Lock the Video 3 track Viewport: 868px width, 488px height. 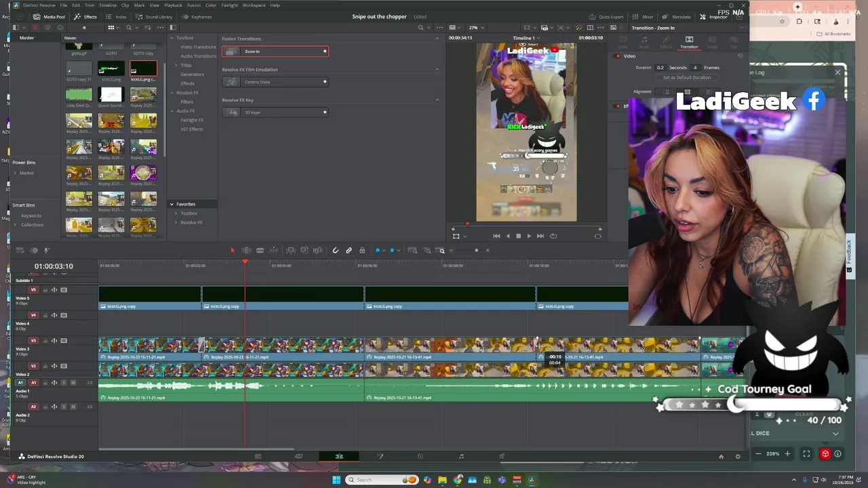pos(45,341)
